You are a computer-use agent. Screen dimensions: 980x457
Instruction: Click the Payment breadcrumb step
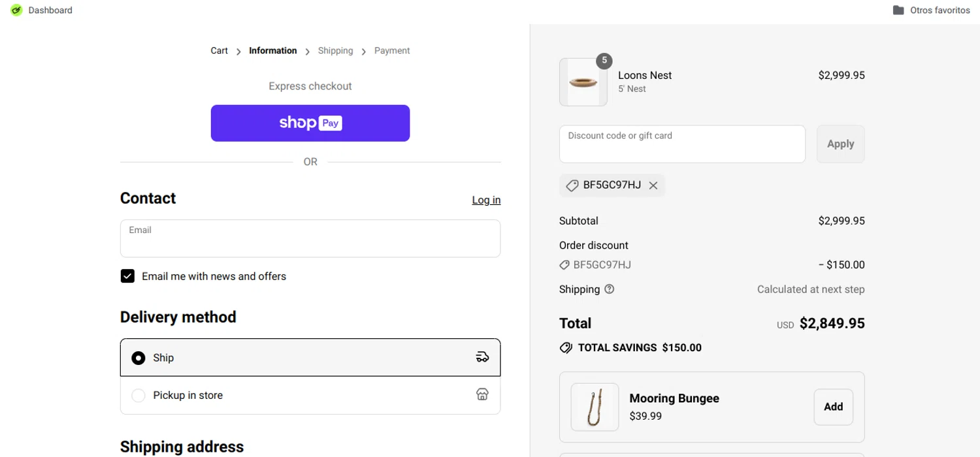pyautogui.click(x=392, y=50)
